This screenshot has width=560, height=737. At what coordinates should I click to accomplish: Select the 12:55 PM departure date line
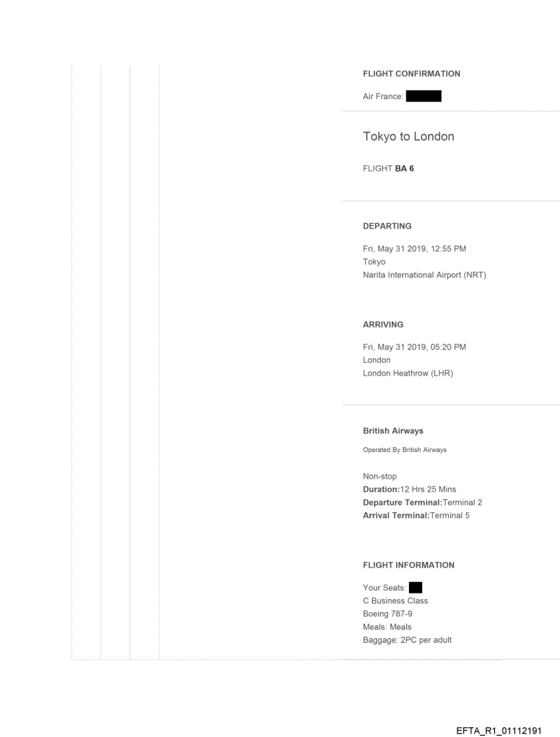tap(415, 249)
